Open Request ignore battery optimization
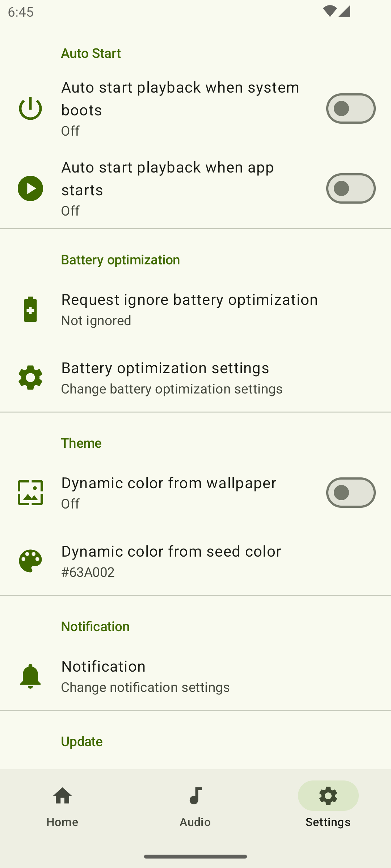The width and height of the screenshot is (391, 868). [x=189, y=309]
